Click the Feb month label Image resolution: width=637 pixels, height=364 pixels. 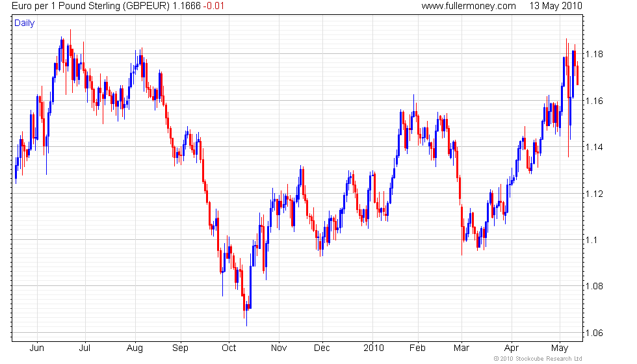[x=417, y=348]
